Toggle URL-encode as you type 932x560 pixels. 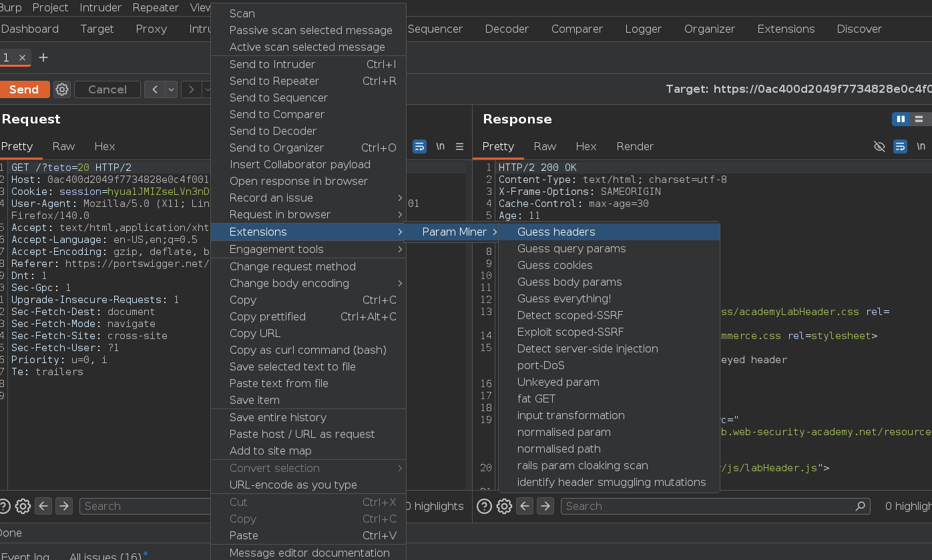pos(307,485)
